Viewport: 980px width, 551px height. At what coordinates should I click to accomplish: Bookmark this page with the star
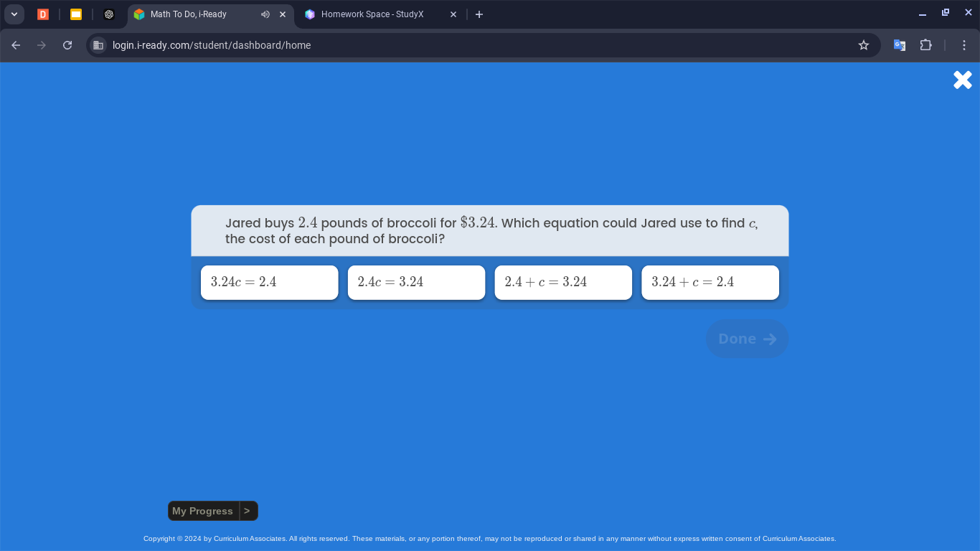pyautogui.click(x=864, y=45)
